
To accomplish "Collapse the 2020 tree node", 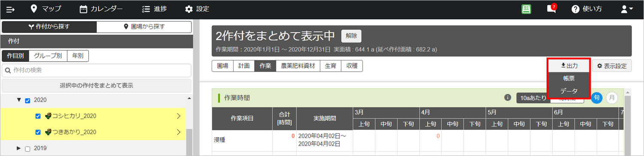I will (x=18, y=100).
